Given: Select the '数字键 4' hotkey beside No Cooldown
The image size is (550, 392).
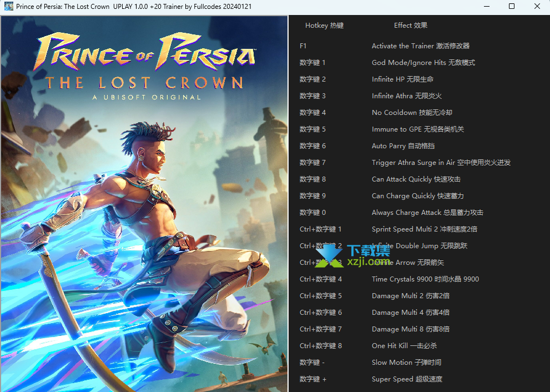Looking at the screenshot, I should (312, 113).
